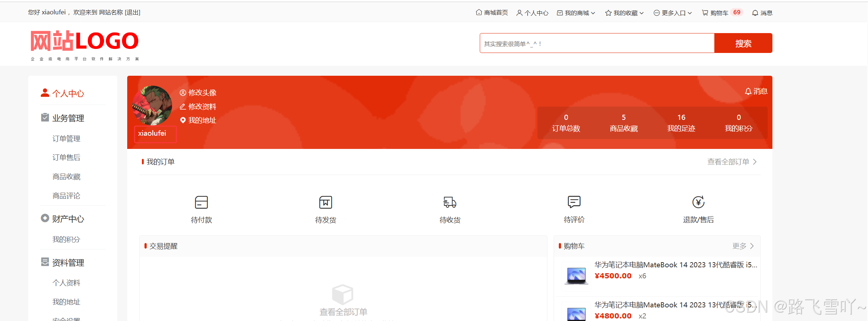The width and height of the screenshot is (868, 321).
Task: Click the 退款/售后 yen refund icon
Action: tap(698, 202)
